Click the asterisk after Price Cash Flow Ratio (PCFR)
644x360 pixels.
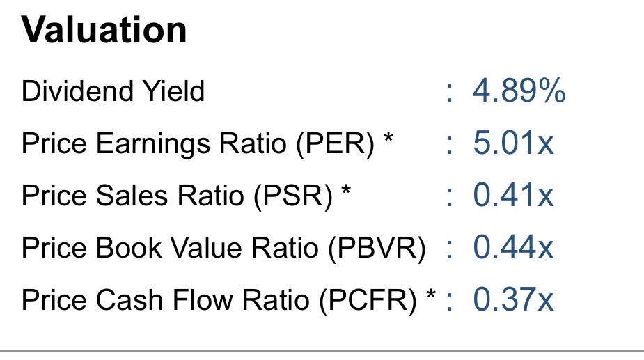coord(430,295)
